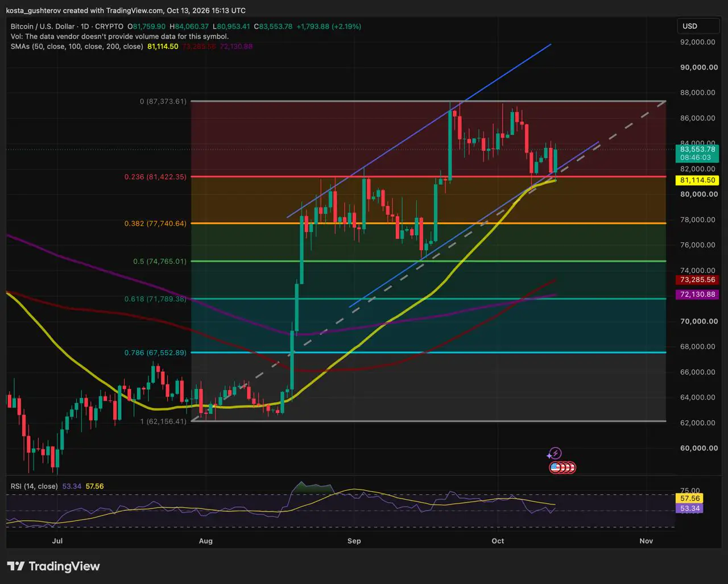Click the Oct label on time axis

pos(498,541)
